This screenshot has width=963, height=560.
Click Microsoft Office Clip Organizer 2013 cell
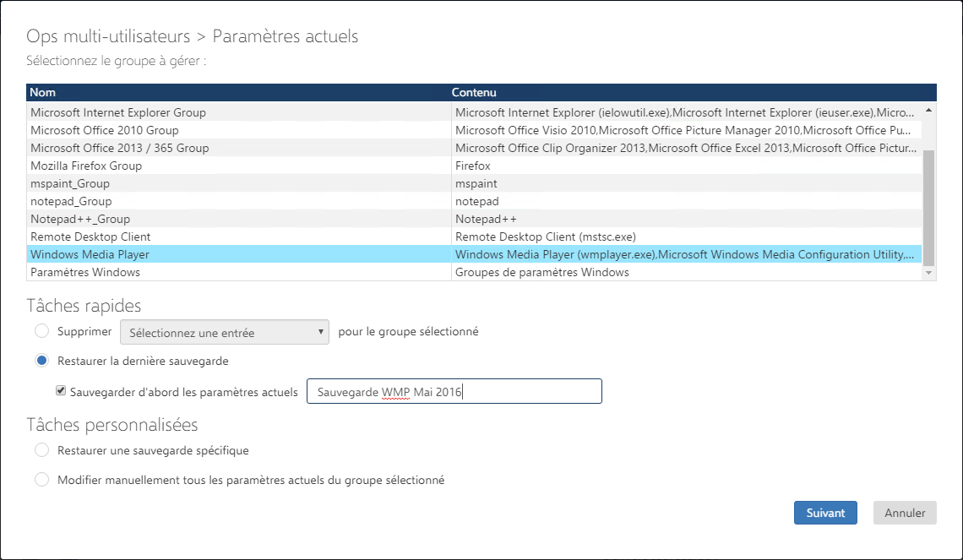[x=687, y=148]
